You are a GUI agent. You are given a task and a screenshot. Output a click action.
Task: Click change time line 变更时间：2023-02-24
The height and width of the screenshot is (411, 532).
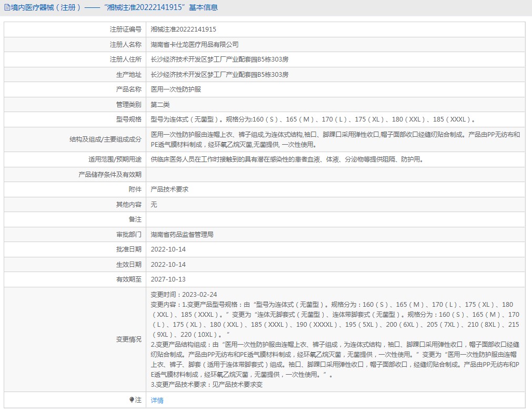tap(184, 295)
